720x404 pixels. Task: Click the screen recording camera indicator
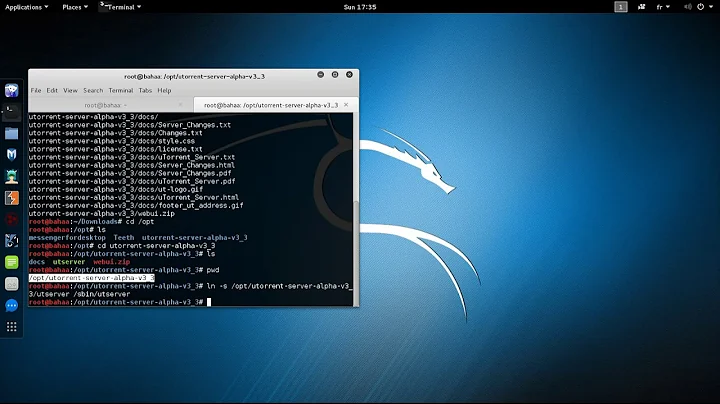[x=641, y=7]
